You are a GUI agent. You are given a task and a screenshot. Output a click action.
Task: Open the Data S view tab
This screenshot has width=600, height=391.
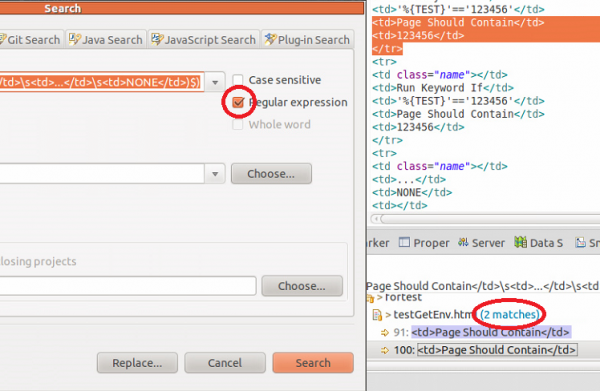[538, 243]
